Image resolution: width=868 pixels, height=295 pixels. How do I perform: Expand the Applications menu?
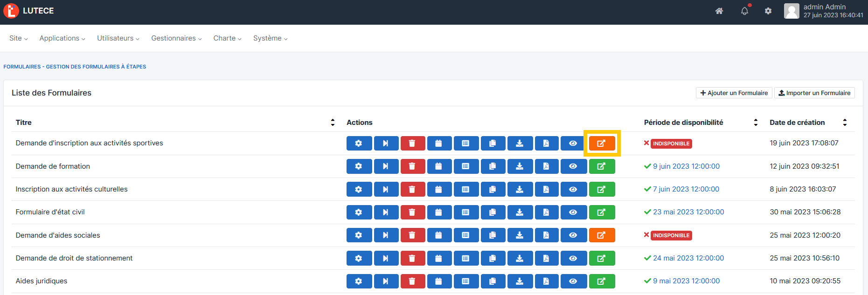coord(62,38)
